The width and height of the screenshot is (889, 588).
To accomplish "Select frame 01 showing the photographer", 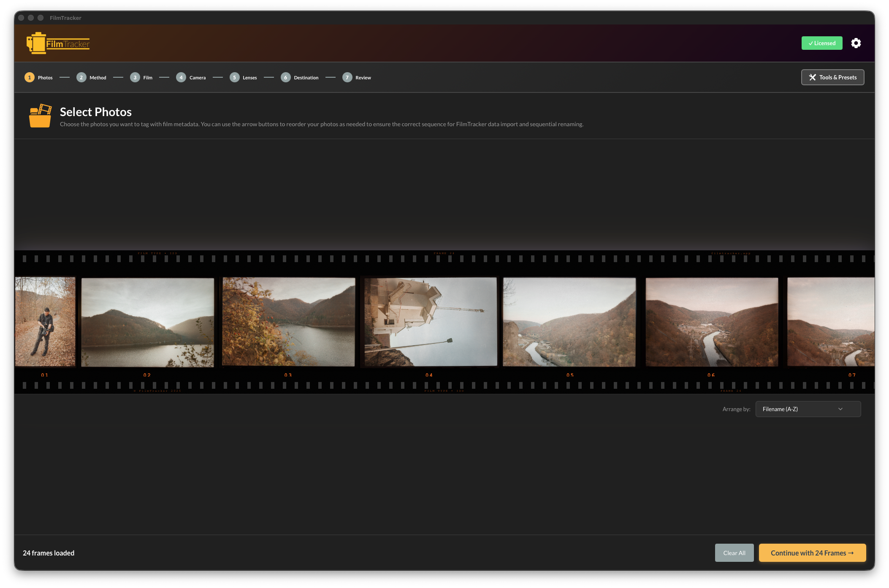I will [45, 322].
